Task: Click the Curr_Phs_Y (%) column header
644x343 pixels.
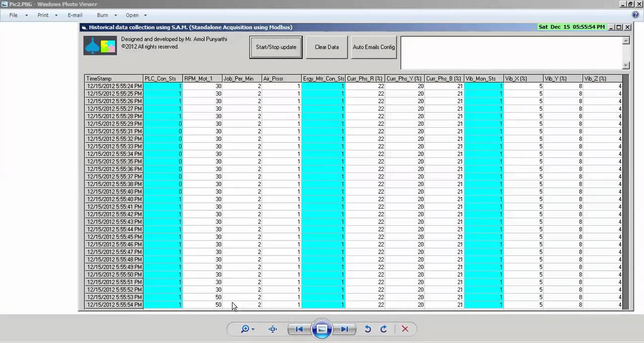Action: [x=405, y=78]
